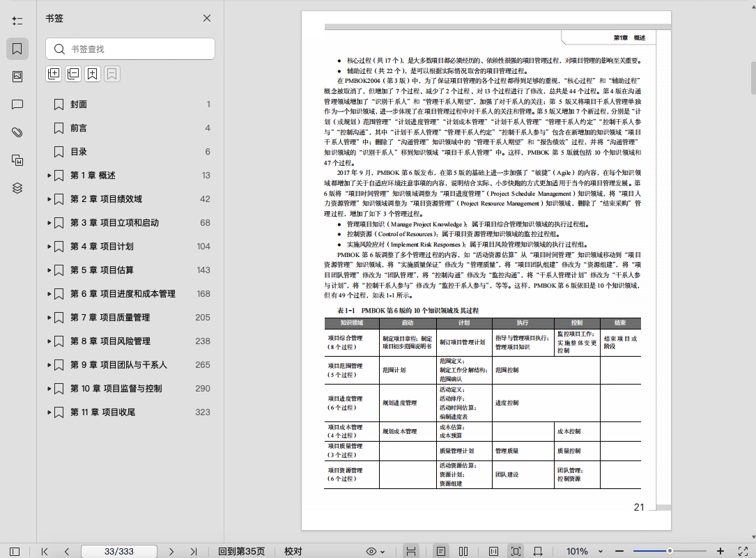
Task: Close the bookmark panel
Action: pyautogui.click(x=207, y=18)
